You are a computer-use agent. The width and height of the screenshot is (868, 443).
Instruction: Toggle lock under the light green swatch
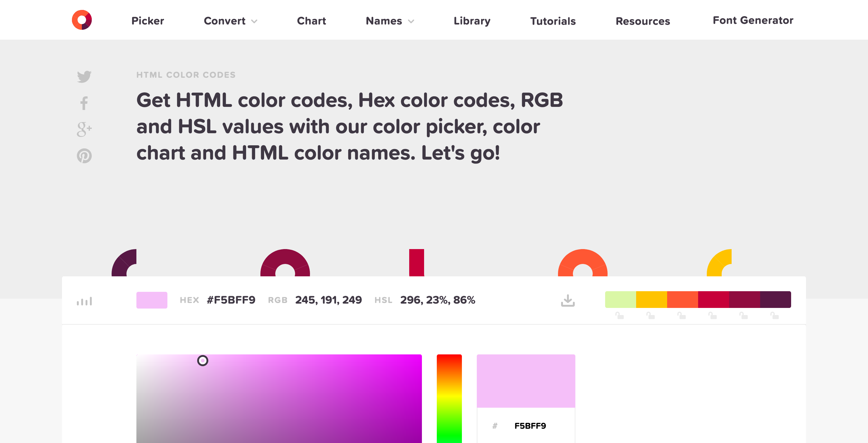(620, 315)
